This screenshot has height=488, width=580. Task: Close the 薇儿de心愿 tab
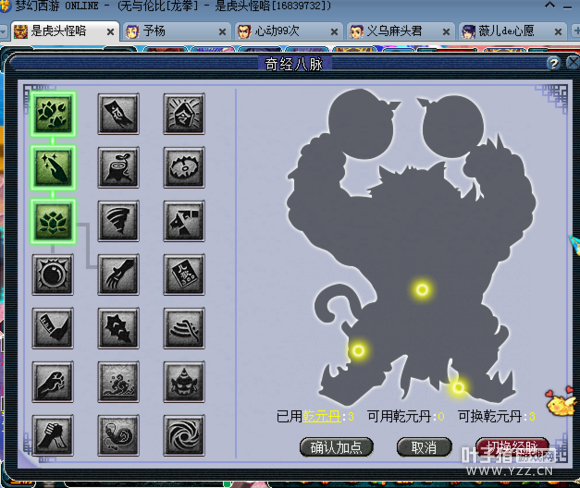[558, 32]
